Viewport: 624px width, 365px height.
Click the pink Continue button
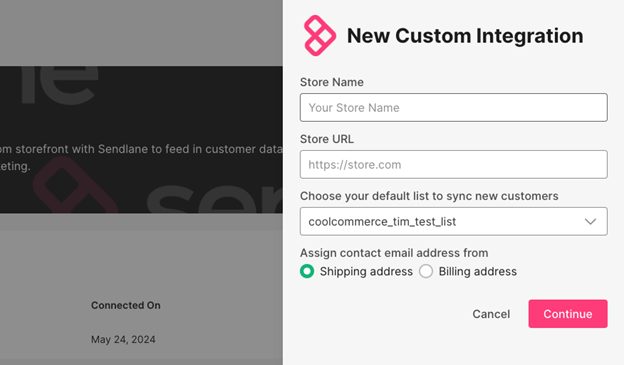click(x=568, y=314)
